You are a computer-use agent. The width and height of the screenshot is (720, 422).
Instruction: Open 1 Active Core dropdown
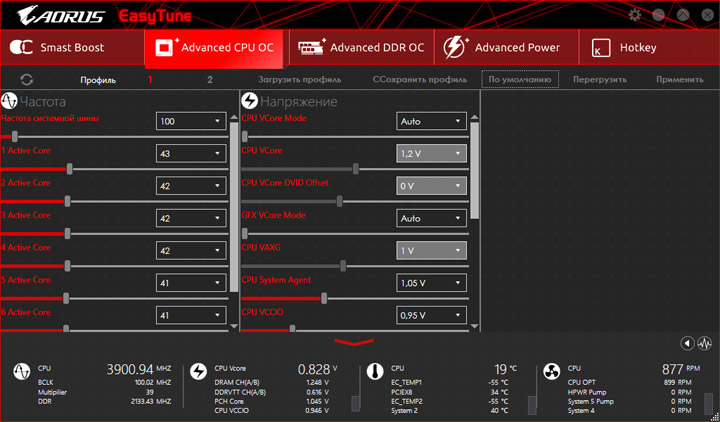191,153
